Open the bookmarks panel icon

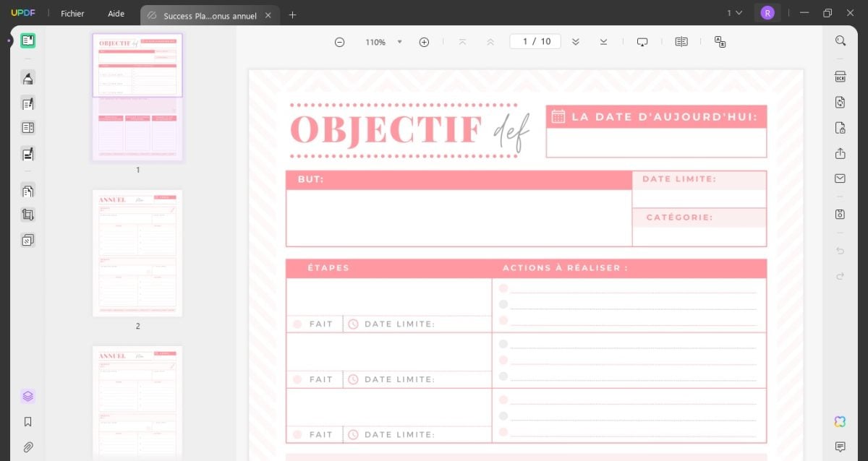(27, 421)
